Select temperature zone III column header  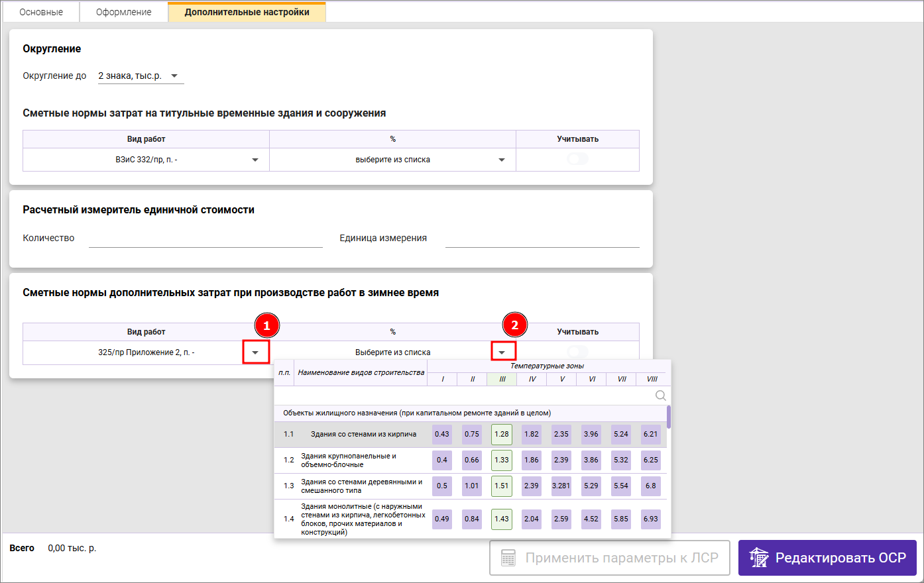[502, 379]
